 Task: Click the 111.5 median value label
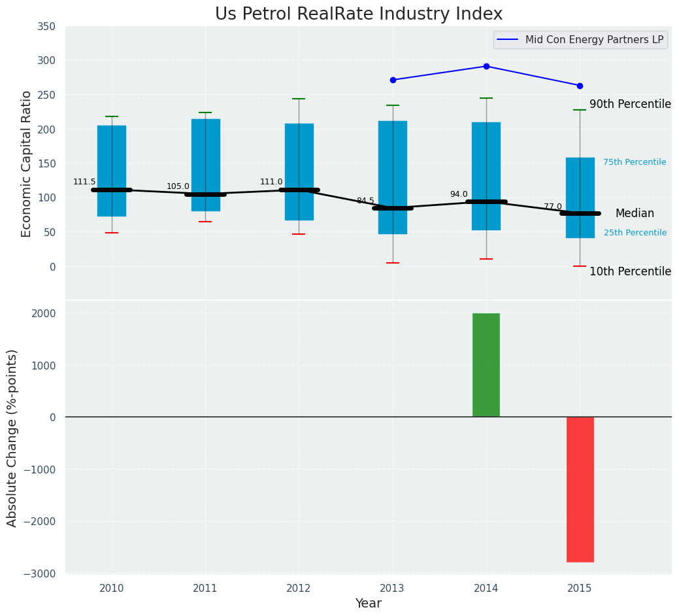(84, 182)
